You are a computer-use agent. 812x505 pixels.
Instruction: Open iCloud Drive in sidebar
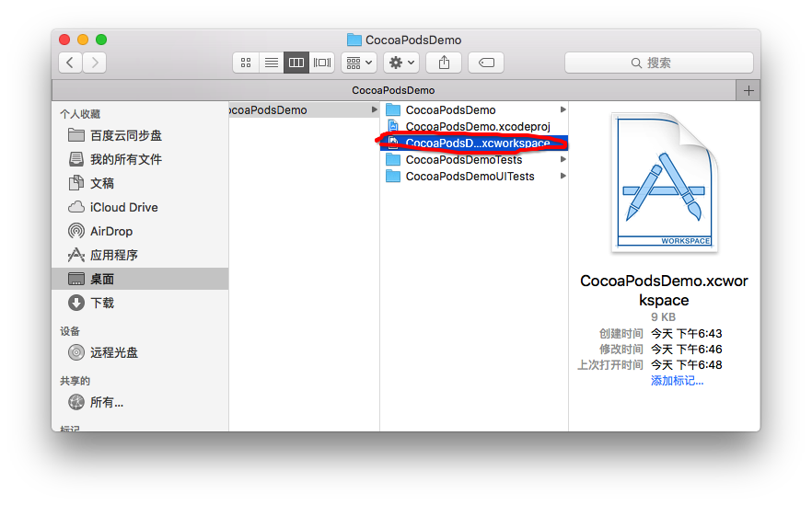[140, 208]
